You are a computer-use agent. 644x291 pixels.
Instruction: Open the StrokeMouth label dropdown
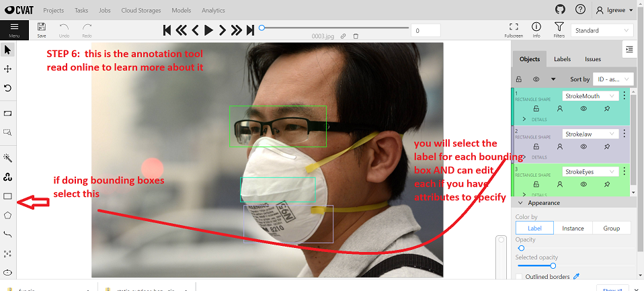point(590,96)
